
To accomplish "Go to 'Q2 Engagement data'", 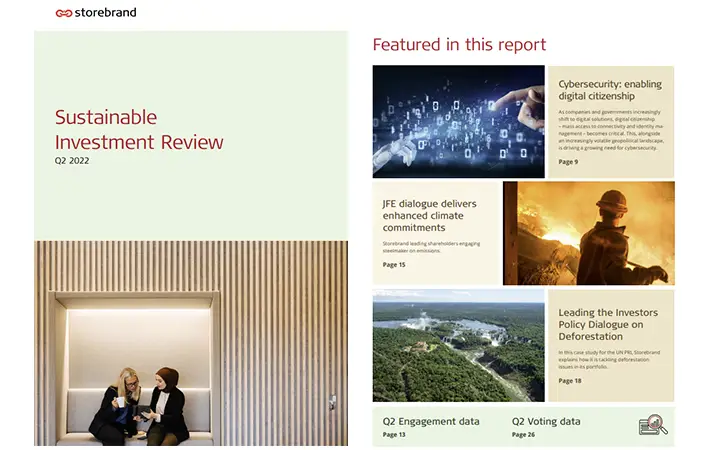I will tap(431, 421).
